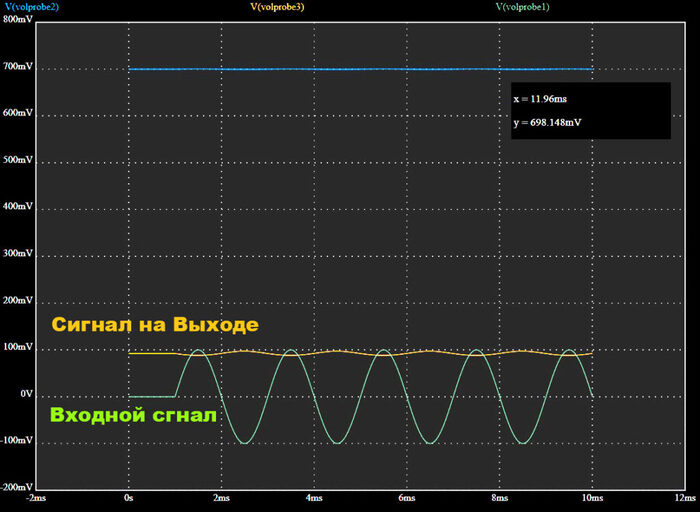Click the -2ms x-axis label
Screen dimensions: 700x512
(x=36, y=498)
